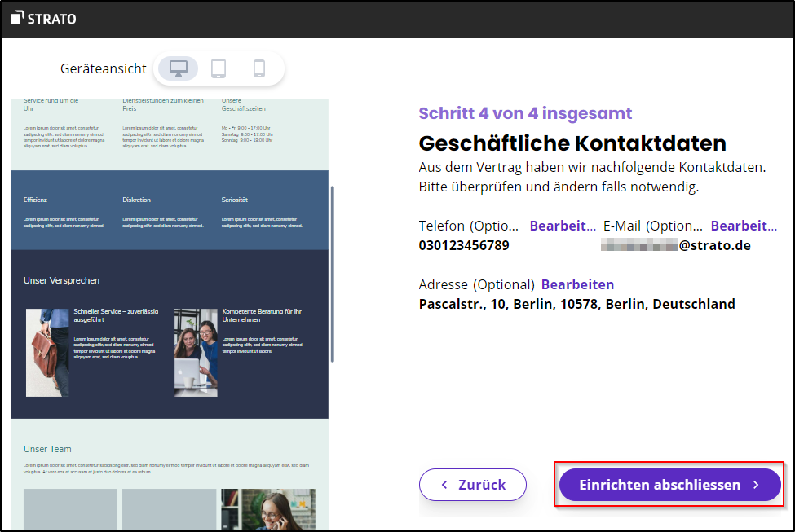Click the phone number 030123456789

pos(462,245)
